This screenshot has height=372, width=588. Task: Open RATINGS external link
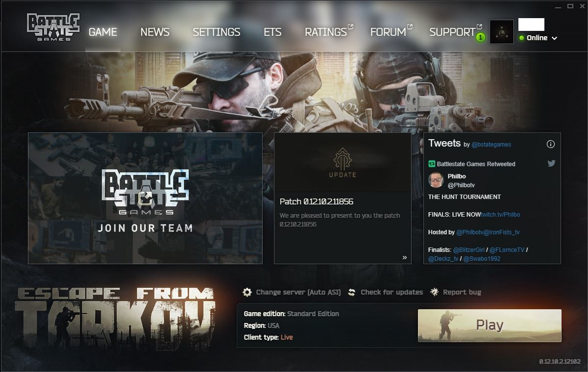pyautogui.click(x=329, y=31)
